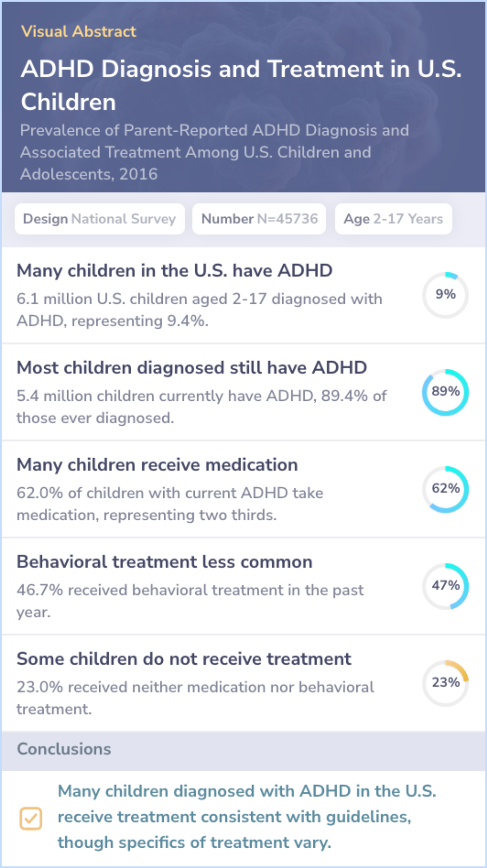Open 'Many children in the U.S. have ADHD' heading
The width and height of the screenshot is (487, 868).
(175, 271)
